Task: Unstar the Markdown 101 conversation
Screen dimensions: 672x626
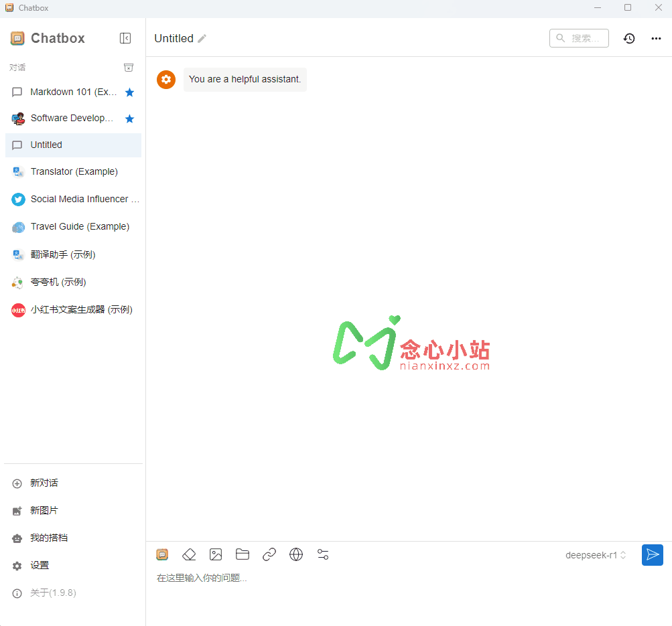Action: (129, 92)
